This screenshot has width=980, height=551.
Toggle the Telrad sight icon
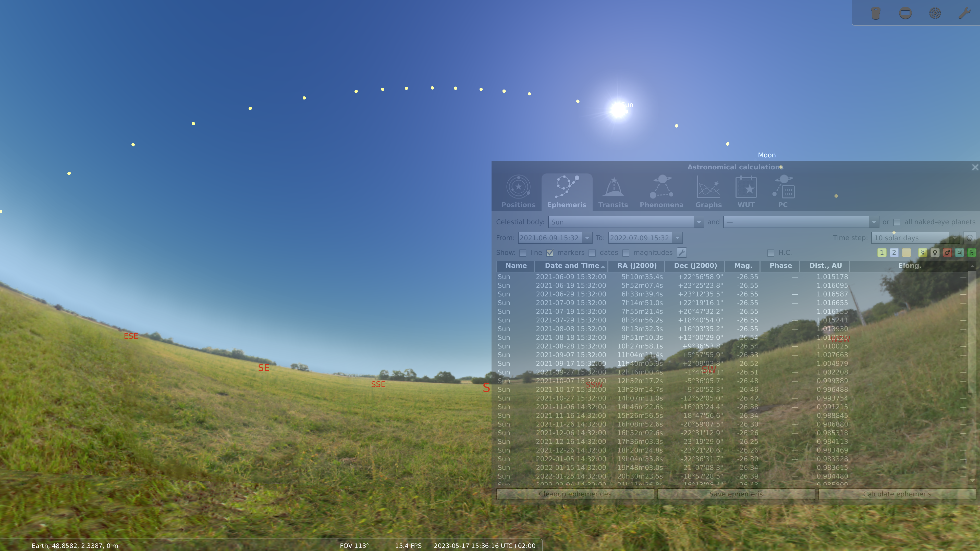pos(935,13)
